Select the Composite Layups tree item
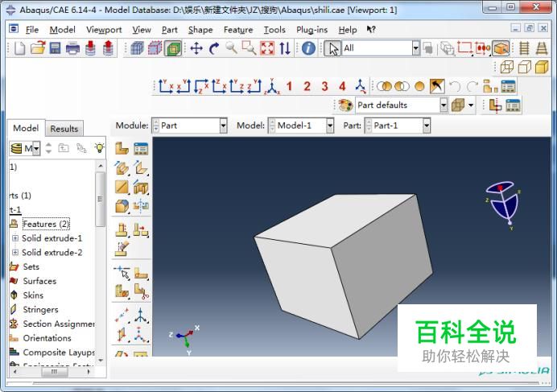The height and width of the screenshot is (392, 557). tap(59, 353)
